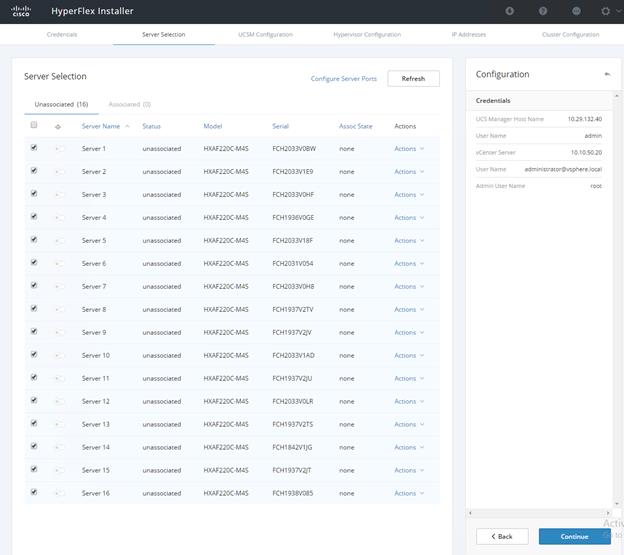
Task: Click small icon beside Server 10 name
Action: pos(59,356)
